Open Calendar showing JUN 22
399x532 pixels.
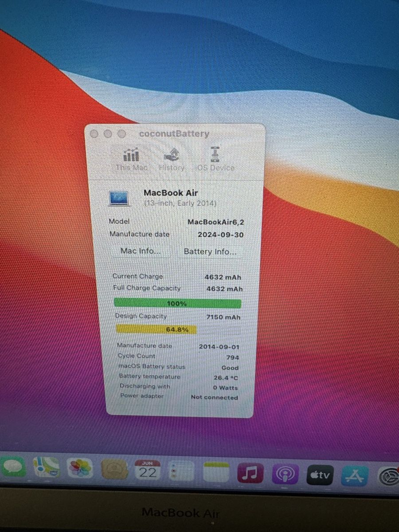pyautogui.click(x=148, y=470)
